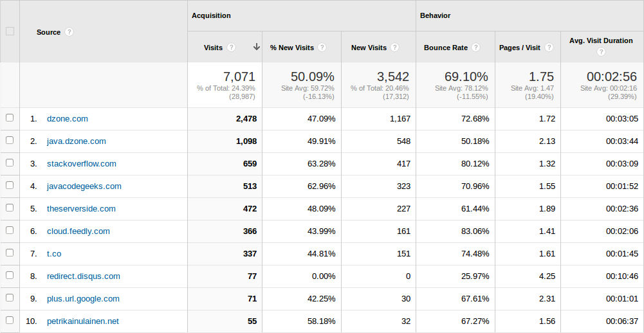Open help icon beside Bounce Rate
Viewport: 644px width, 333px height.
(475, 48)
